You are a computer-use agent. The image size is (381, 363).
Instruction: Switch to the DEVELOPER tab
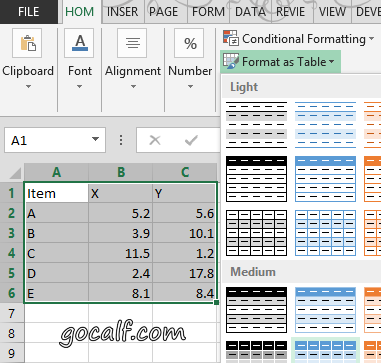pos(368,12)
